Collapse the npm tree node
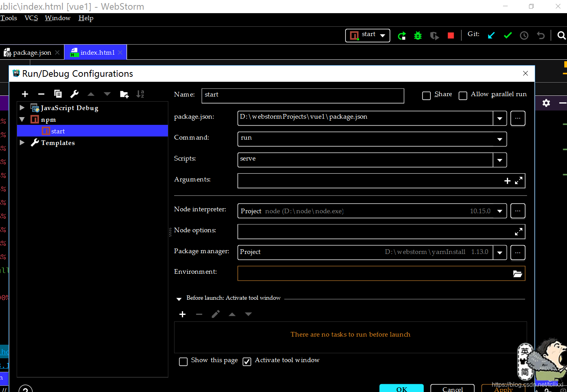This screenshot has height=392, width=567. [x=22, y=119]
